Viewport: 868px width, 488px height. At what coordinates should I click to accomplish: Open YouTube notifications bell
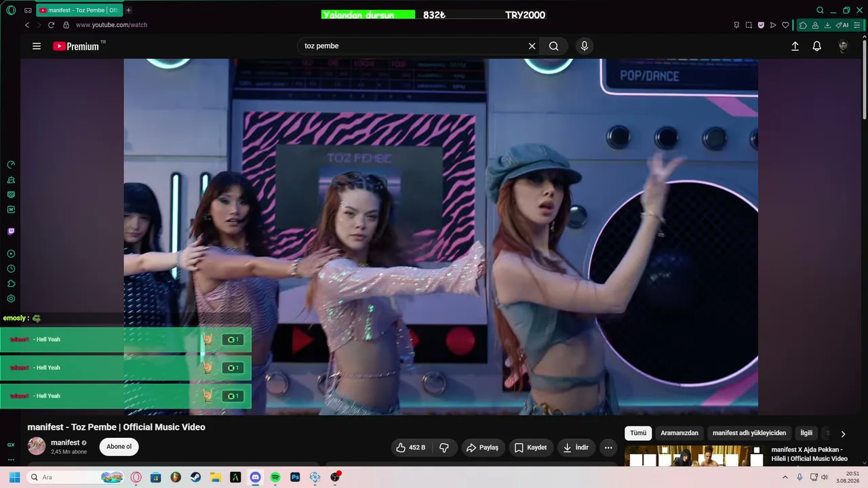pos(817,46)
